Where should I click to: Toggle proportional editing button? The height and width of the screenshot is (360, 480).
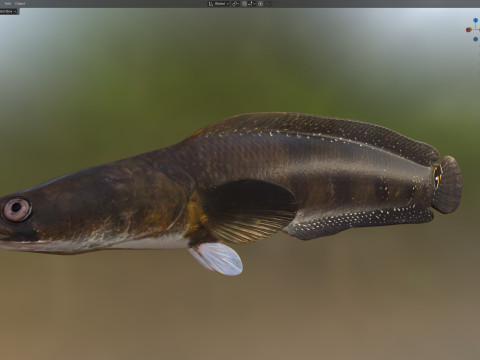pos(260,4)
